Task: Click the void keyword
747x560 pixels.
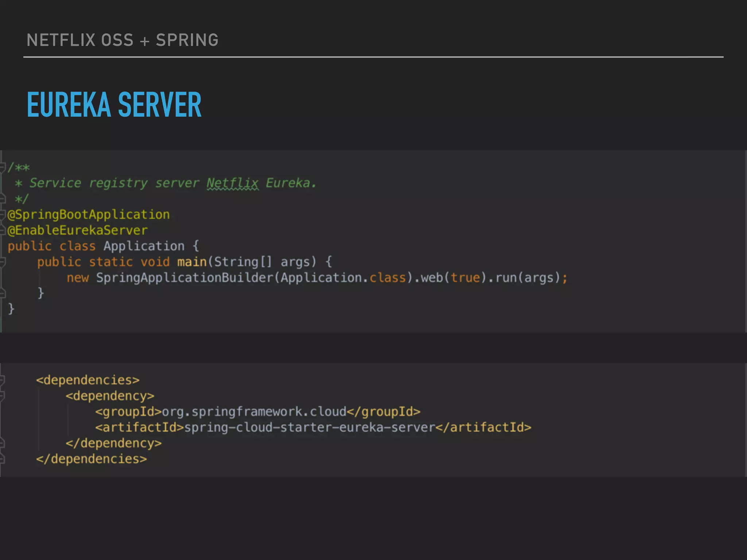Action: click(x=155, y=262)
